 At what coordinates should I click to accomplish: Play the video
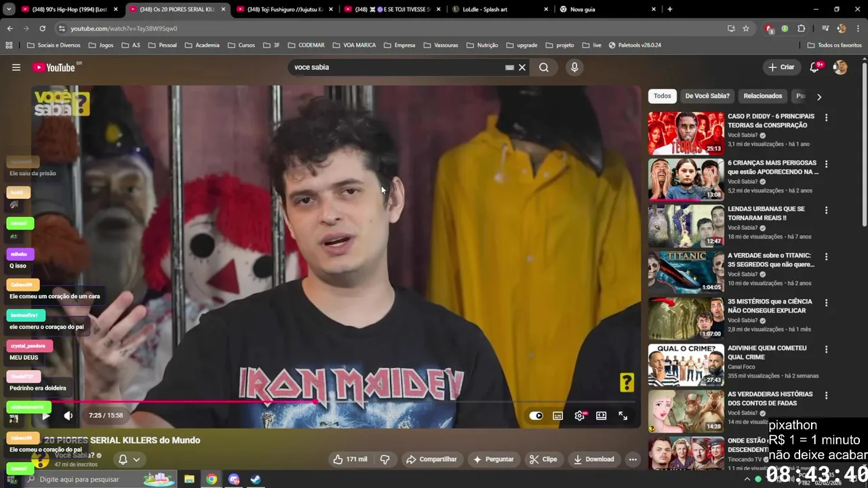(x=45, y=415)
